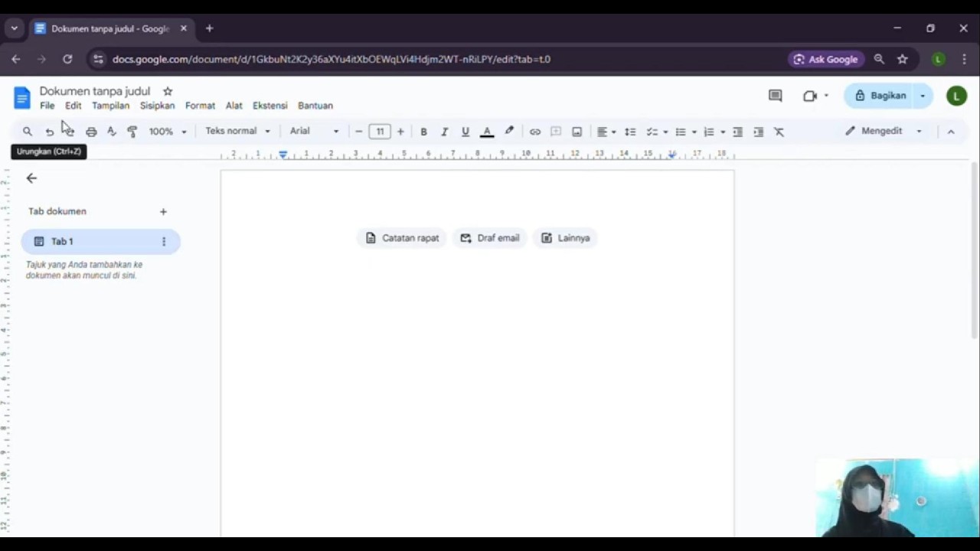Open the highlight color picker
Image resolution: width=980 pixels, height=551 pixels.
tap(509, 132)
